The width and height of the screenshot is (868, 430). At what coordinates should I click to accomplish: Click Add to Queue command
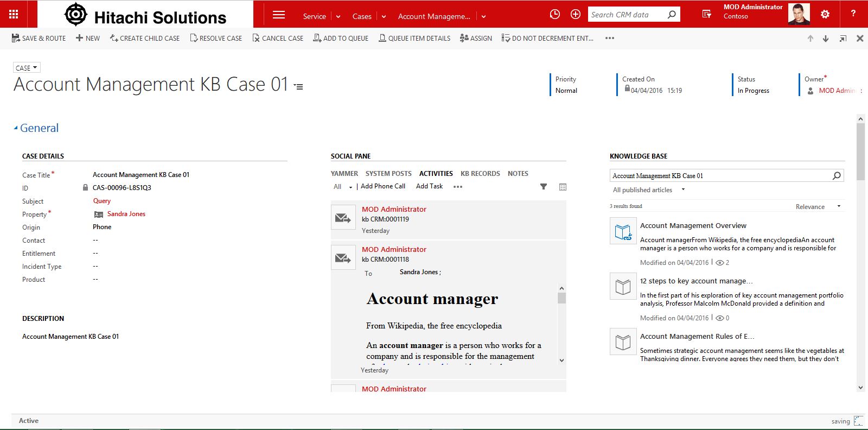click(x=341, y=38)
